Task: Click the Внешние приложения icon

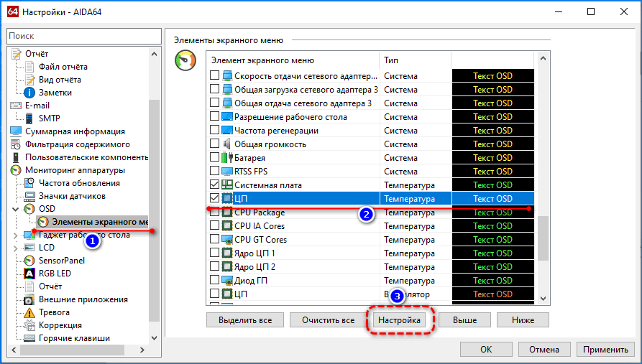Action: pyautogui.click(x=29, y=299)
